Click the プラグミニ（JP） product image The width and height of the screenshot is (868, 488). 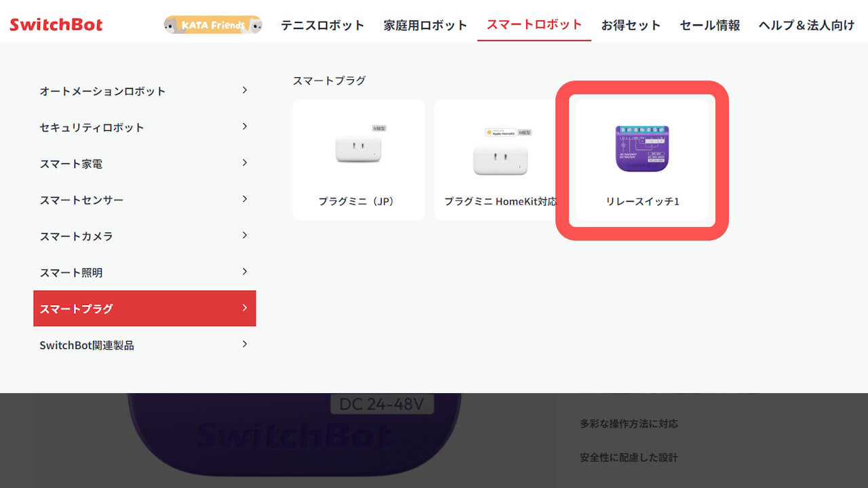359,145
